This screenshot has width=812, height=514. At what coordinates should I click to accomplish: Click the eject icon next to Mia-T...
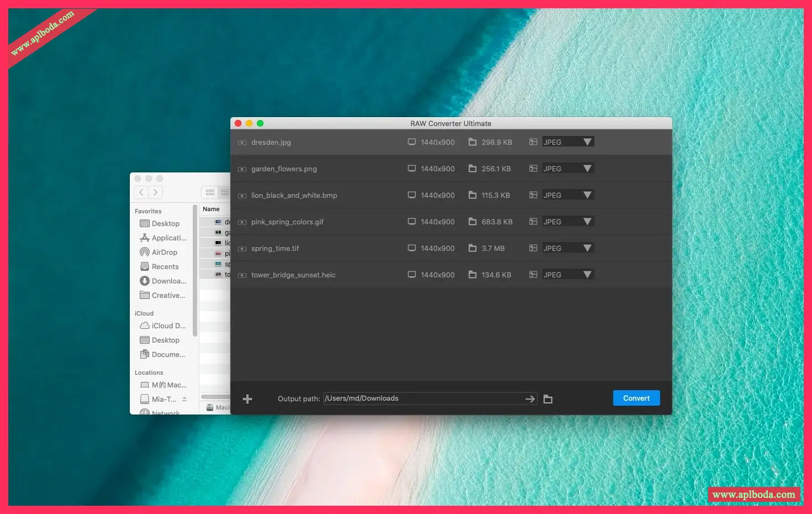pos(184,399)
